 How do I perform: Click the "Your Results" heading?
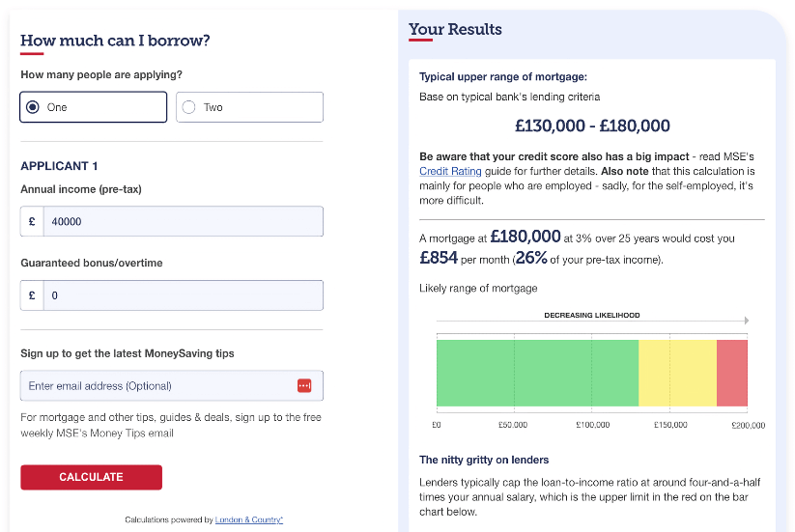click(455, 29)
